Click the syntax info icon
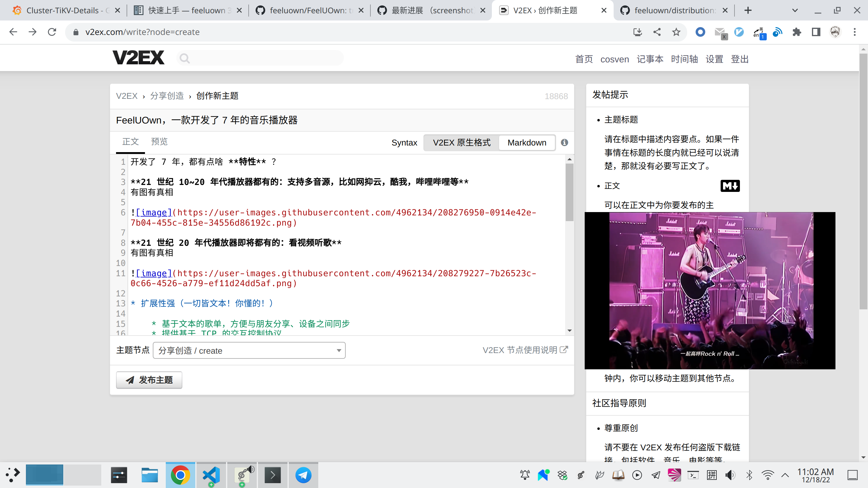 pyautogui.click(x=565, y=142)
